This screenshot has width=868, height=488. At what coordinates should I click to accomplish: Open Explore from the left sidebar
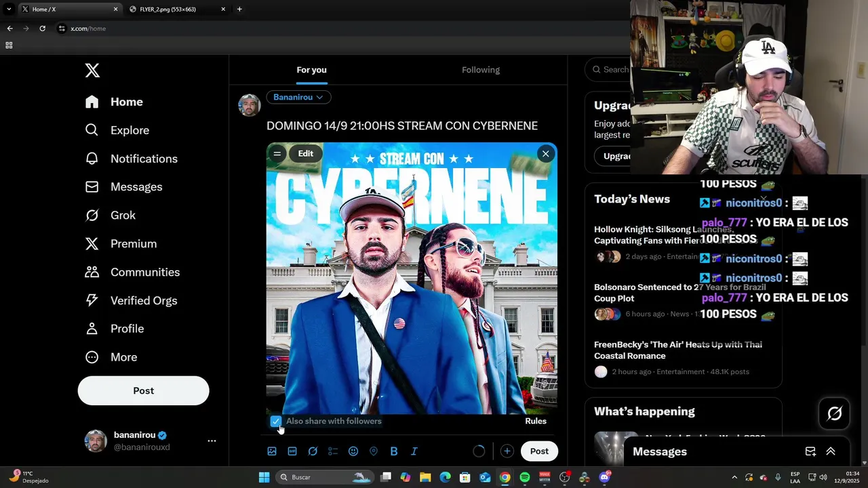[117, 130]
